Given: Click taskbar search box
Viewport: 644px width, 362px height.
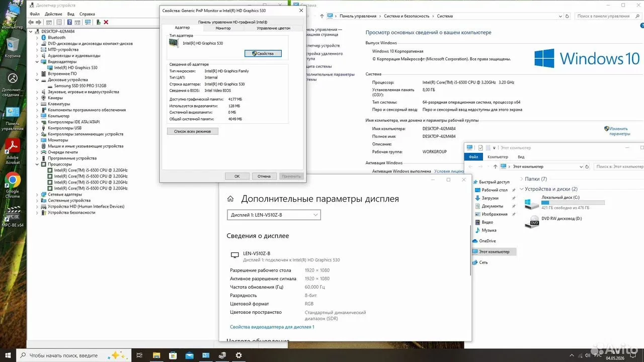Looking at the screenshot, I should (x=73, y=355).
